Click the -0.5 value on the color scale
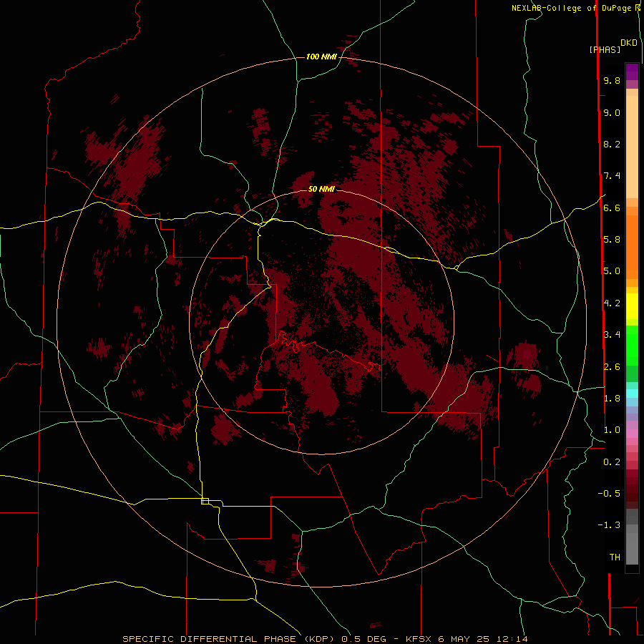Screen dimensions: 644x644 pos(609,494)
